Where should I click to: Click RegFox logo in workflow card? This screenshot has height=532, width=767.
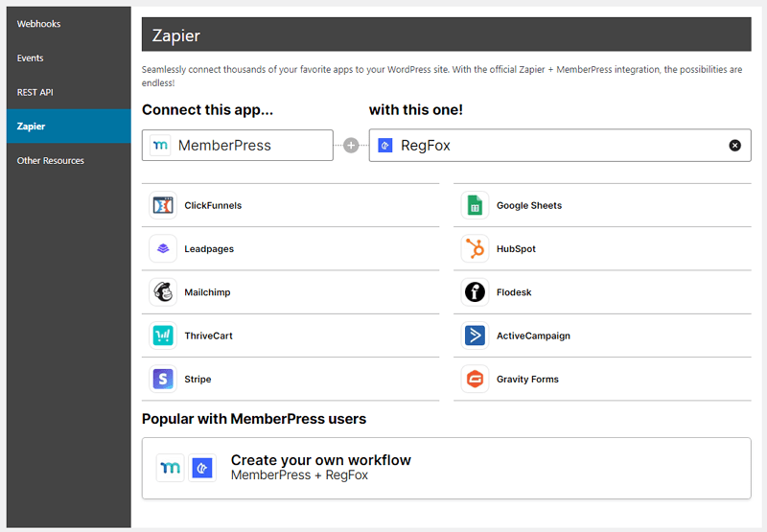[x=202, y=468]
